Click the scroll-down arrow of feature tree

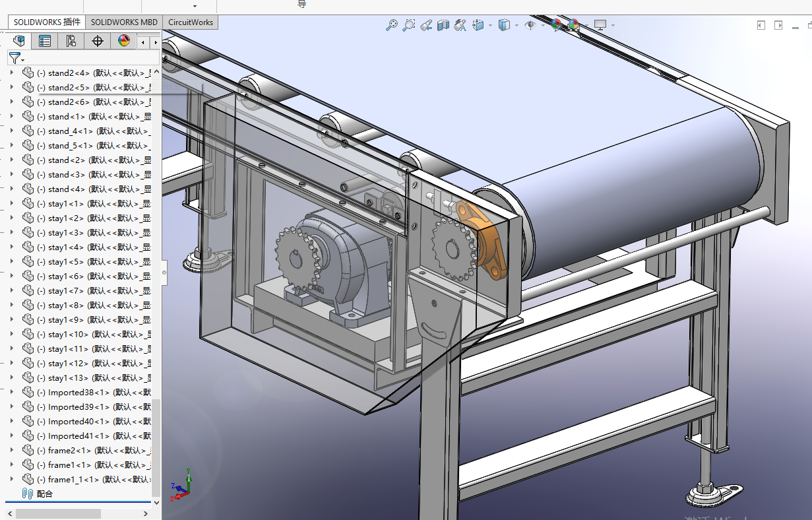pos(156,503)
